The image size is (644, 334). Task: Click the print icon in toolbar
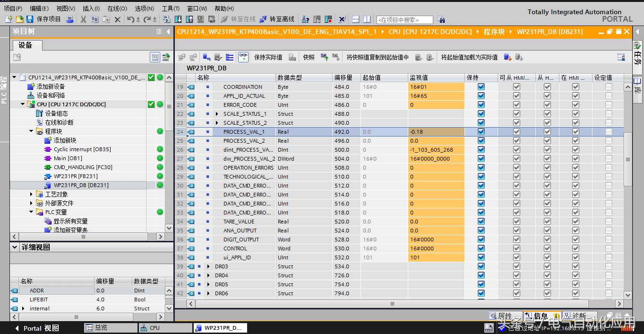70,19
